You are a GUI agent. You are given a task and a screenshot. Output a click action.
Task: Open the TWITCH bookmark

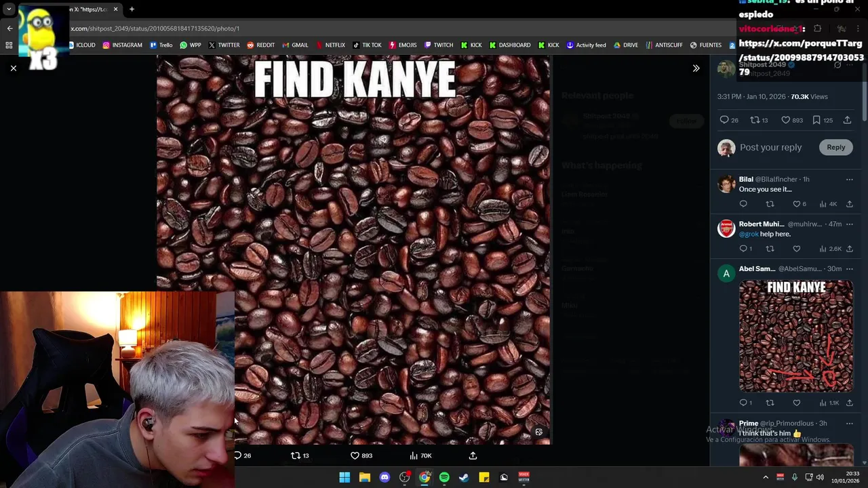(x=438, y=45)
